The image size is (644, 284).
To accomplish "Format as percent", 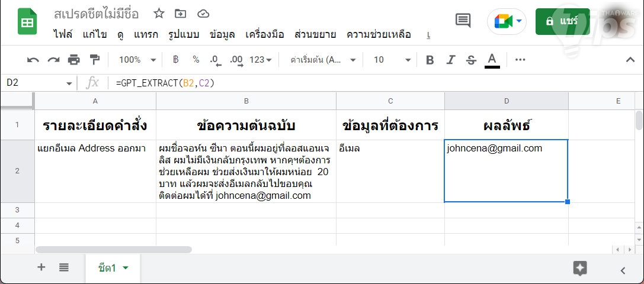I will pos(196,60).
